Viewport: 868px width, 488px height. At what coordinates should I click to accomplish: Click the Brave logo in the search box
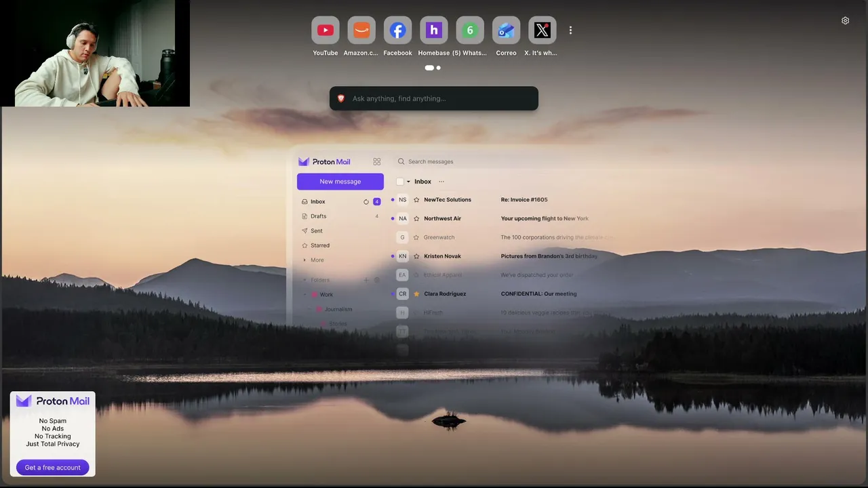click(x=341, y=98)
